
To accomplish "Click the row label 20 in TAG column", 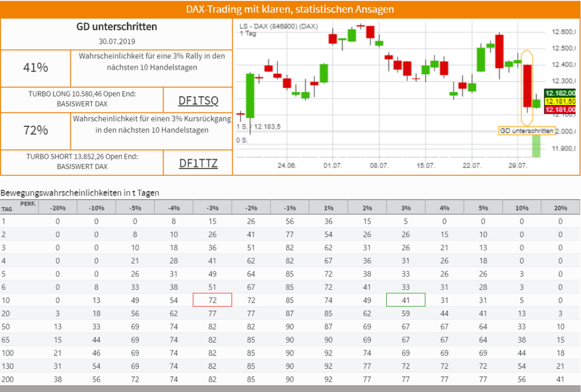I will point(6,314).
